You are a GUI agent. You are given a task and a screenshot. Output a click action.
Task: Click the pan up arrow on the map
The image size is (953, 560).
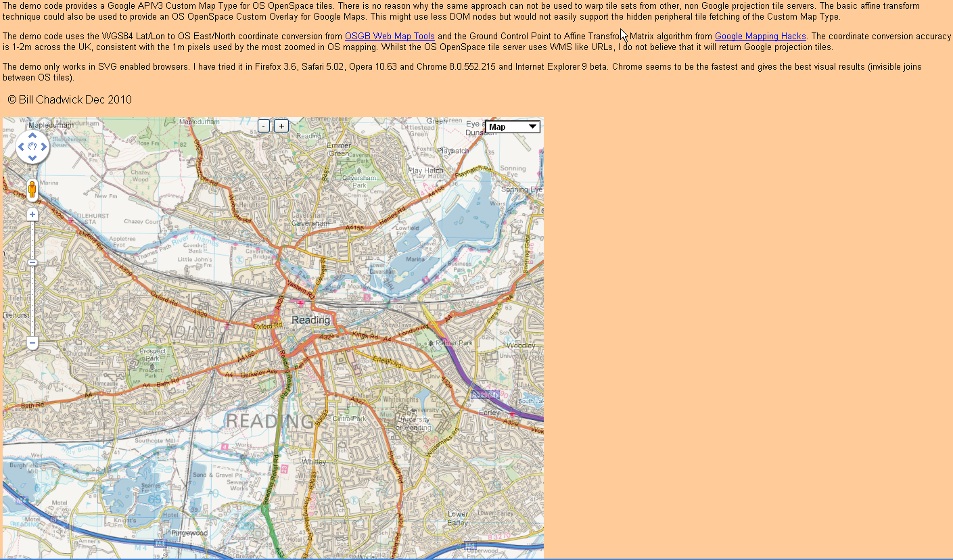[x=32, y=136]
